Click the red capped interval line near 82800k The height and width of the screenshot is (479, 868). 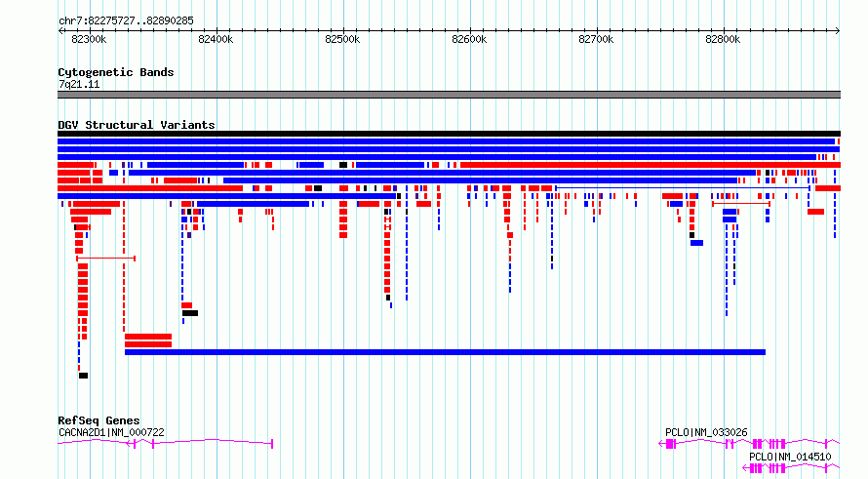741,204
